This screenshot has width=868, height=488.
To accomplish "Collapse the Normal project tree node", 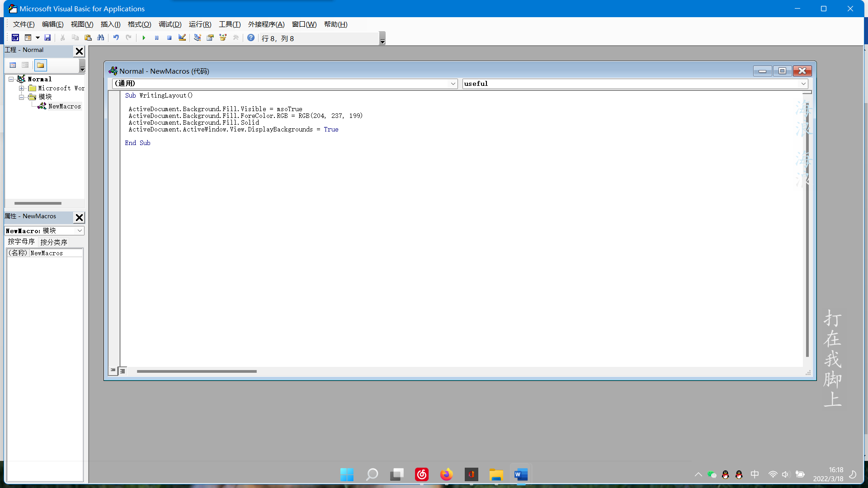I will tap(11, 79).
